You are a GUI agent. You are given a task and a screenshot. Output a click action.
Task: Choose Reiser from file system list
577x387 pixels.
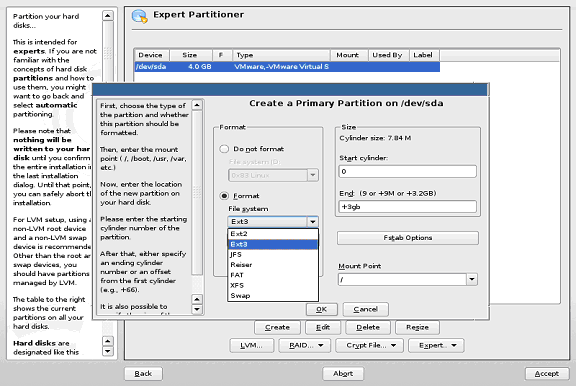(x=273, y=265)
